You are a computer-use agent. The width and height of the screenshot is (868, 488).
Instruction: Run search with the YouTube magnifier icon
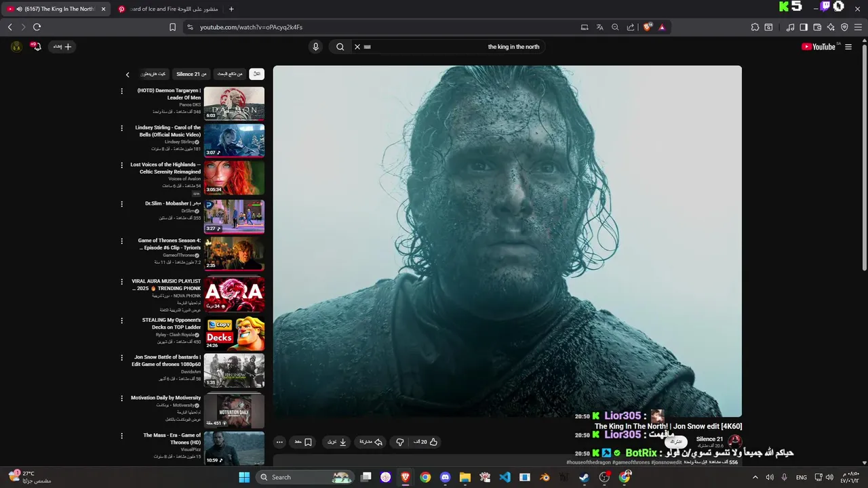coord(340,47)
